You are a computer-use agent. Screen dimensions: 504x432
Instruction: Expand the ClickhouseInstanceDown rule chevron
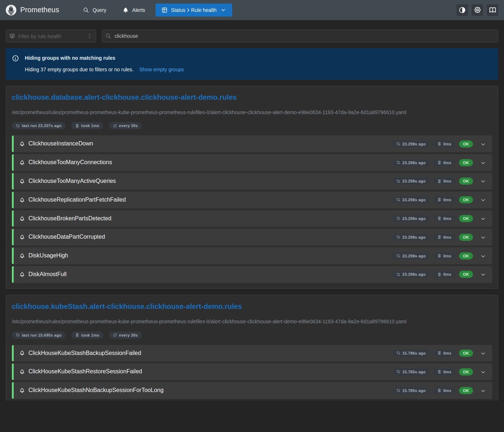[x=483, y=144]
